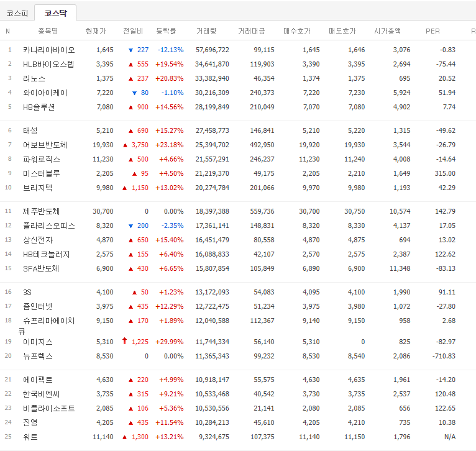
Task: Open 태성 stock page
Action: (x=30, y=130)
